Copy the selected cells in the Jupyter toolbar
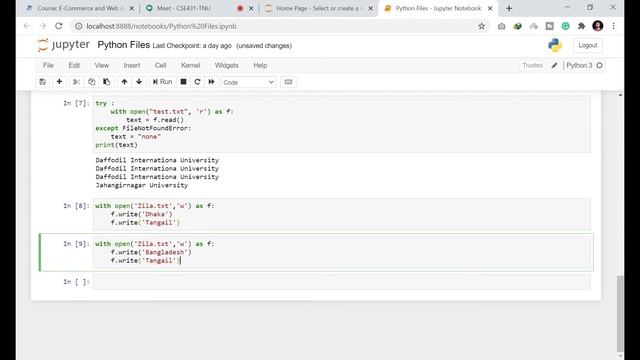This screenshot has height=360, width=640. pos(91,82)
